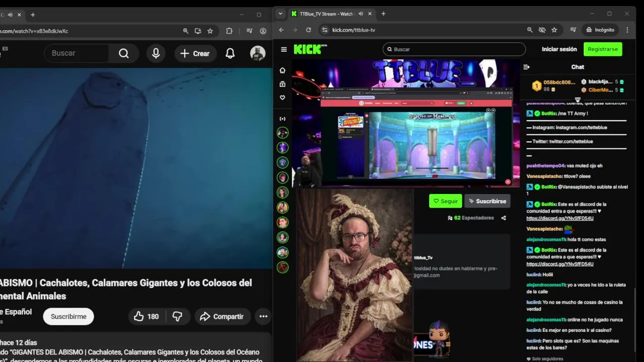Close the YouTube tab
Image resolution: width=644 pixels, height=362 pixels.
pos(20,15)
